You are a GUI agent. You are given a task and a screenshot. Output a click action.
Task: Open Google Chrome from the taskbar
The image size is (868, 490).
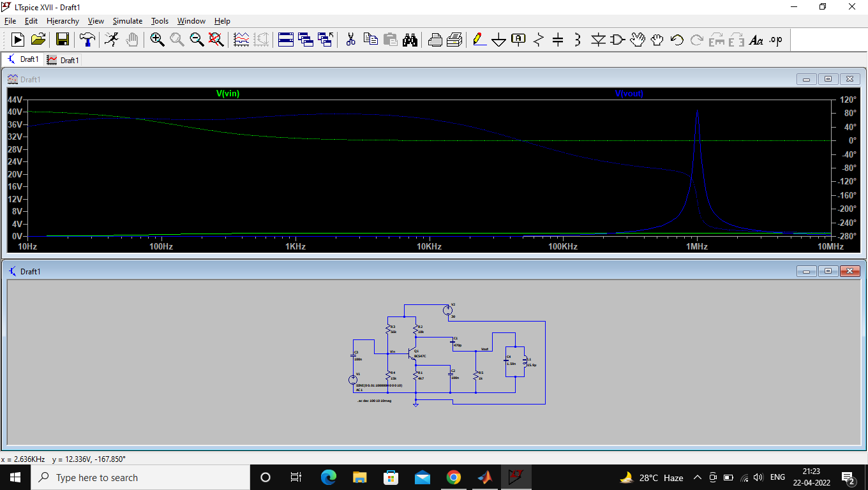454,477
